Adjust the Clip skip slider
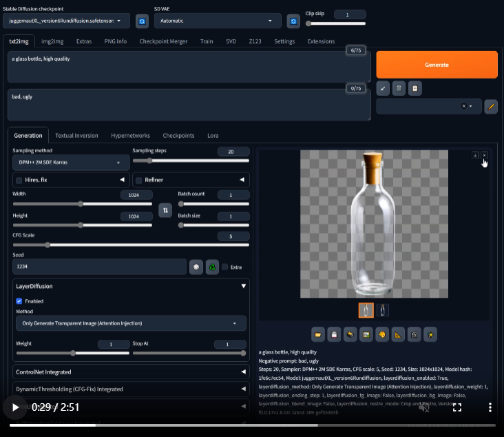The image size is (504, 437). (x=335, y=23)
